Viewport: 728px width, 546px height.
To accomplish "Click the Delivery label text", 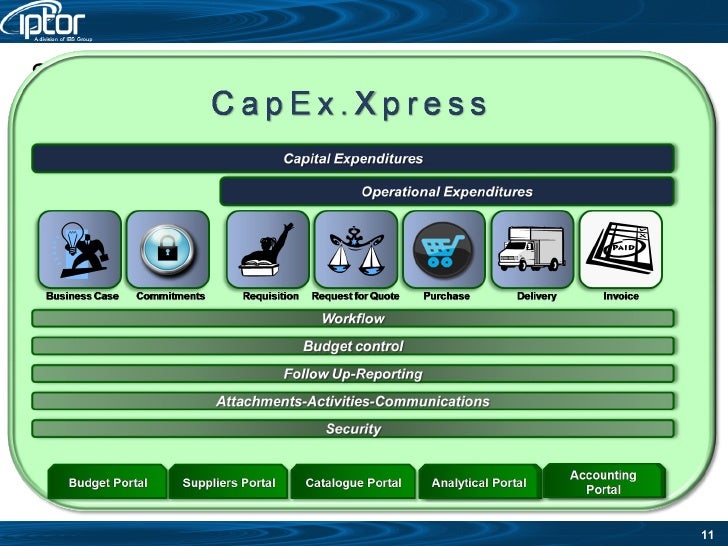I will (537, 296).
